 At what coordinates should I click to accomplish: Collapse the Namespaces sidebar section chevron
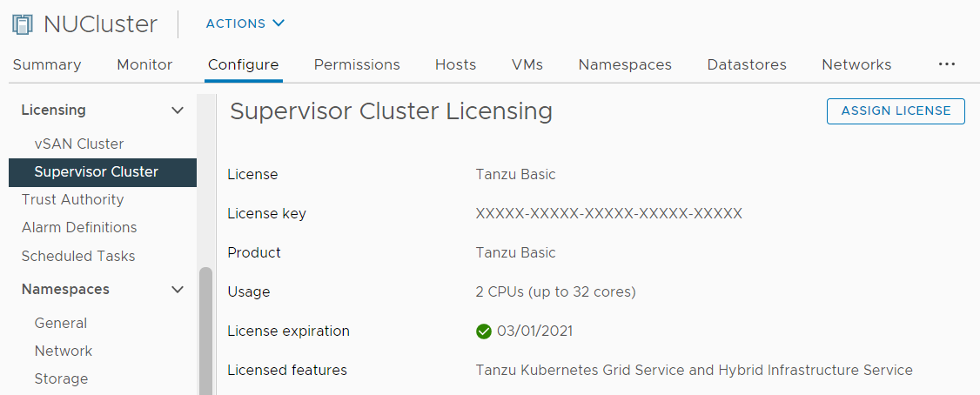coord(178,290)
